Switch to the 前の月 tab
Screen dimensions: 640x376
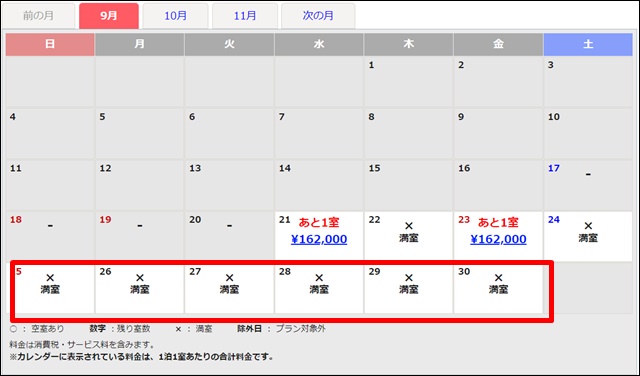38,16
